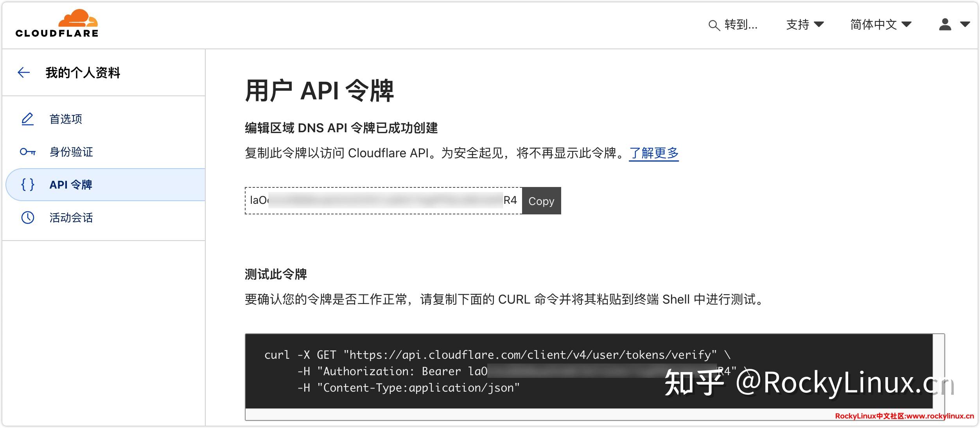Select the pencil icon for 首选项
The height and width of the screenshot is (428, 980).
pyautogui.click(x=27, y=119)
